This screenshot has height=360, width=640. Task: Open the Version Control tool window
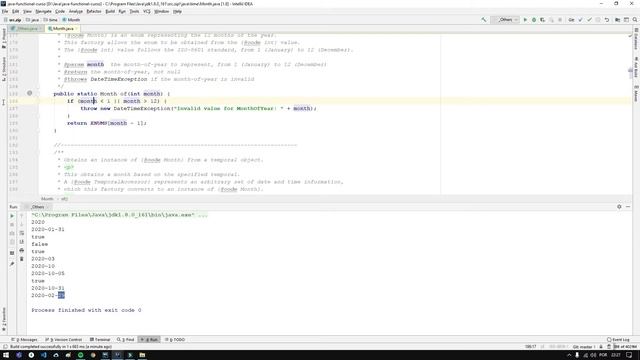(x=64, y=340)
